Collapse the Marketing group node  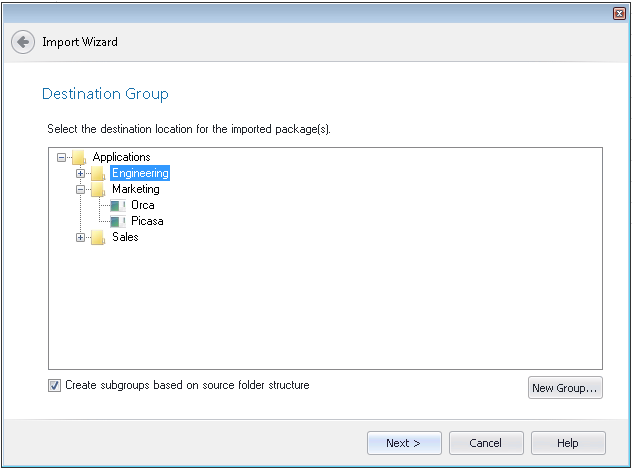(x=81, y=189)
